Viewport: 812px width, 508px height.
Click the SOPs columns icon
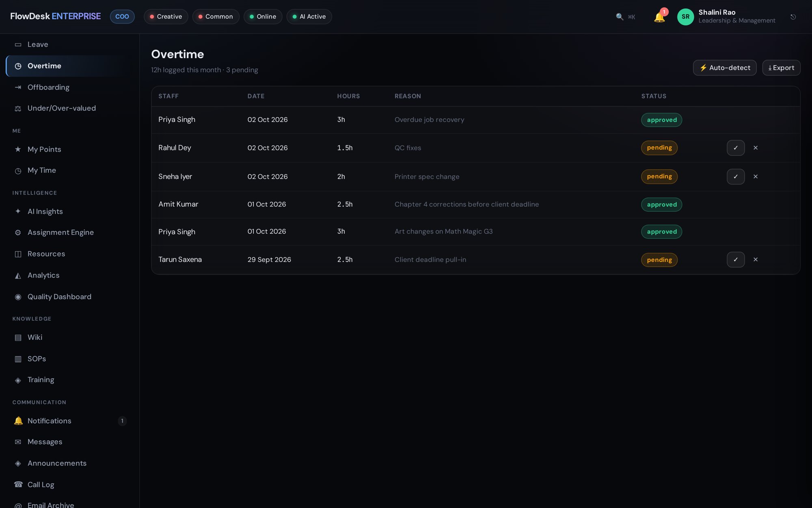click(x=18, y=359)
